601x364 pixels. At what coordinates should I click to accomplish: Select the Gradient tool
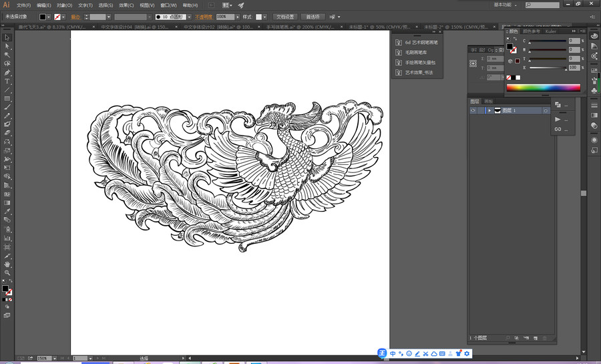tap(7, 202)
